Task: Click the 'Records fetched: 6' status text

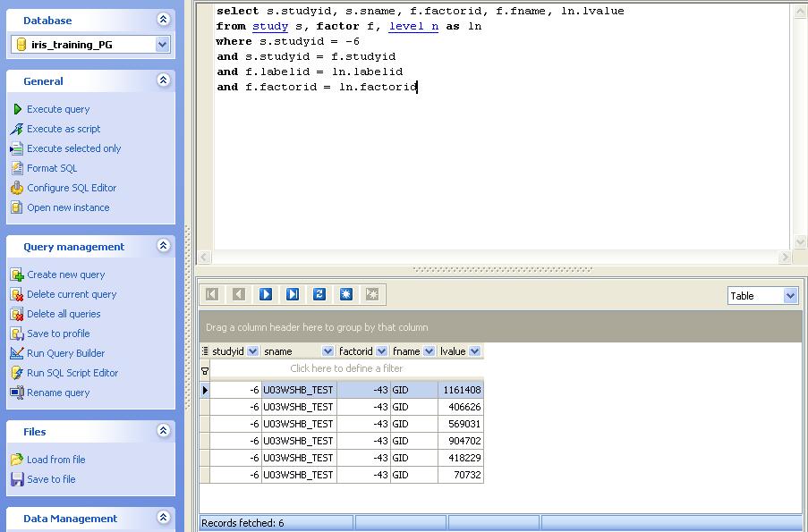Action: (x=242, y=523)
